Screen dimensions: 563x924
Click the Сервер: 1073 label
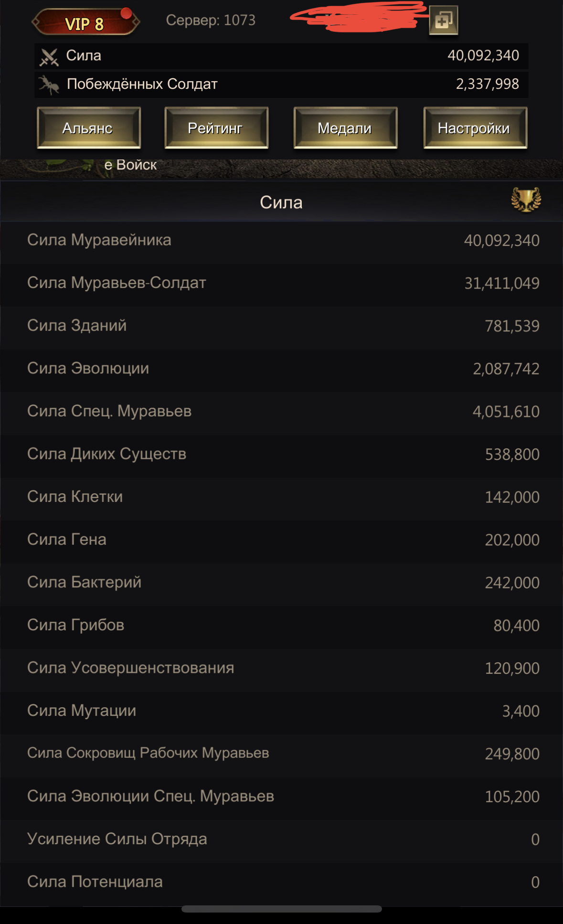211,20
